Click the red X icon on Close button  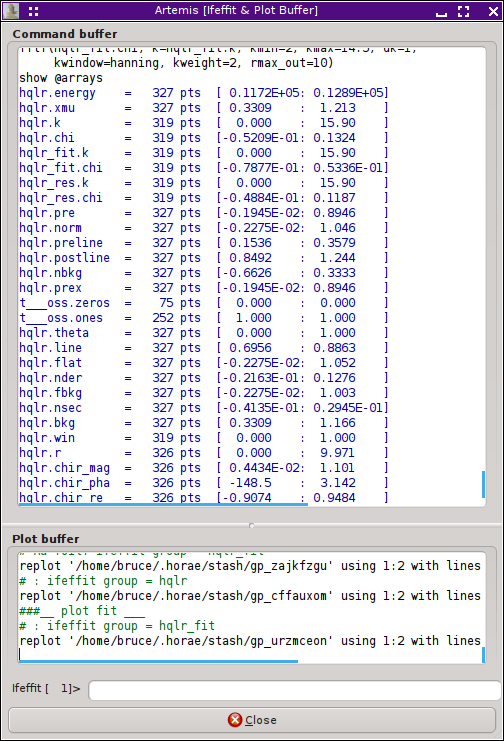click(235, 720)
